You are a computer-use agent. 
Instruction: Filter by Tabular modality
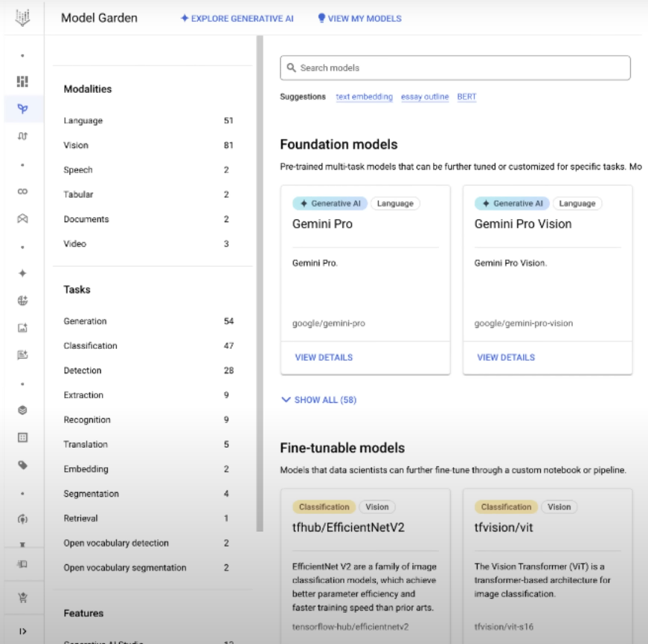[x=148, y=194]
